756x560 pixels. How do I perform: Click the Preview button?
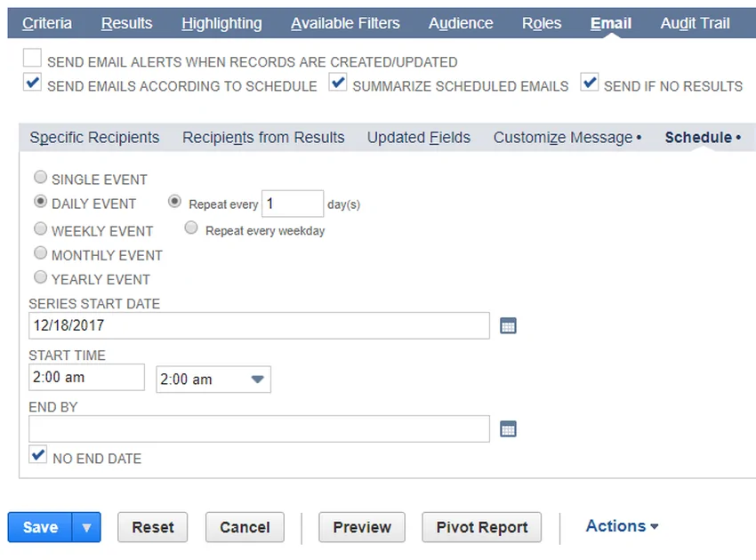pyautogui.click(x=362, y=527)
